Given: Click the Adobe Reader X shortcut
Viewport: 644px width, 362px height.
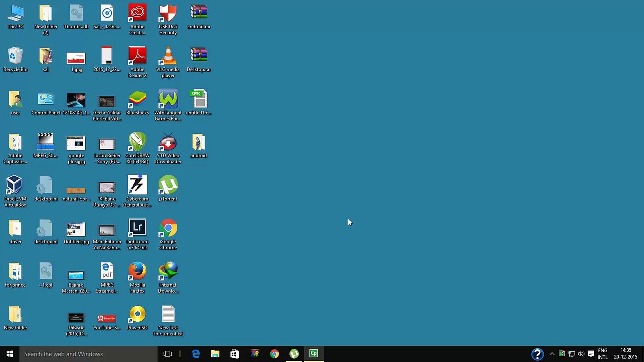Looking at the screenshot, I should coord(137,63).
